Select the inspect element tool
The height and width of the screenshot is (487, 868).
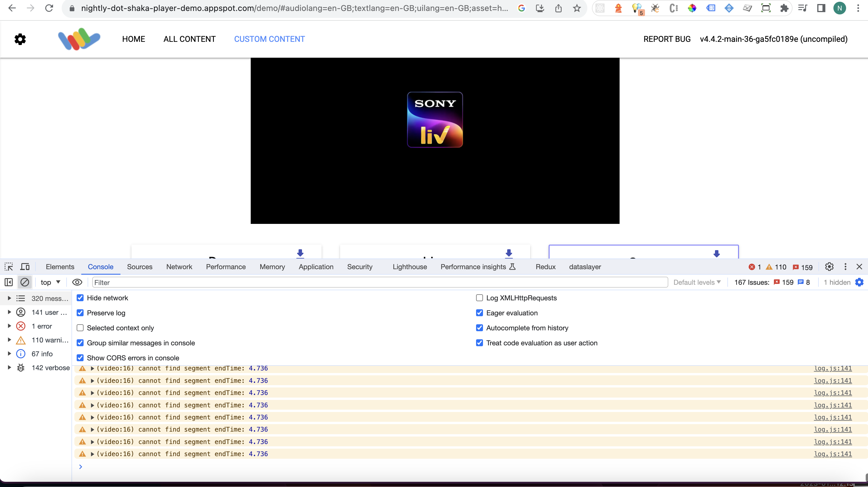[x=8, y=266]
